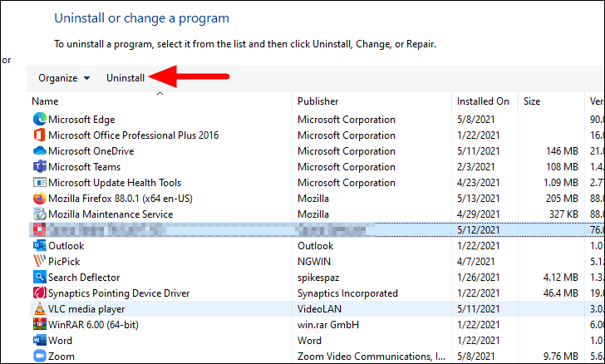Select Synaptics Pointing Device Driver entry
The image size is (605, 364).
point(119,293)
